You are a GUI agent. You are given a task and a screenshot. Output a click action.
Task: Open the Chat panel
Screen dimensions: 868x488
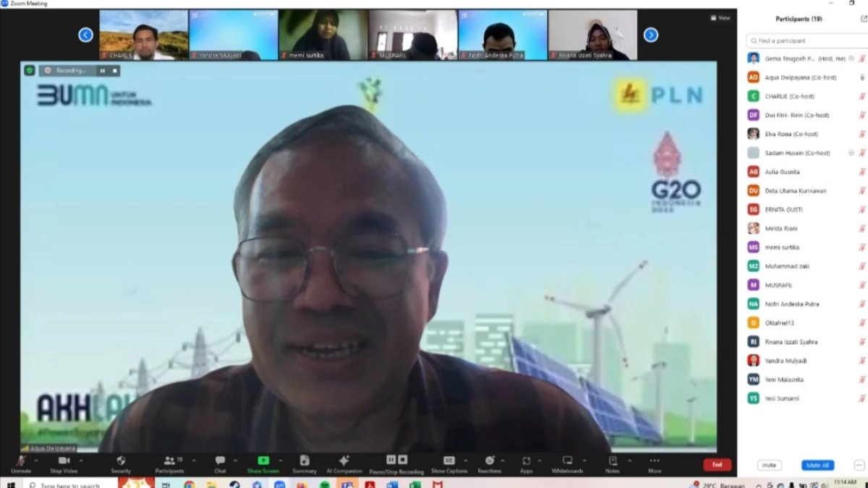click(220, 464)
